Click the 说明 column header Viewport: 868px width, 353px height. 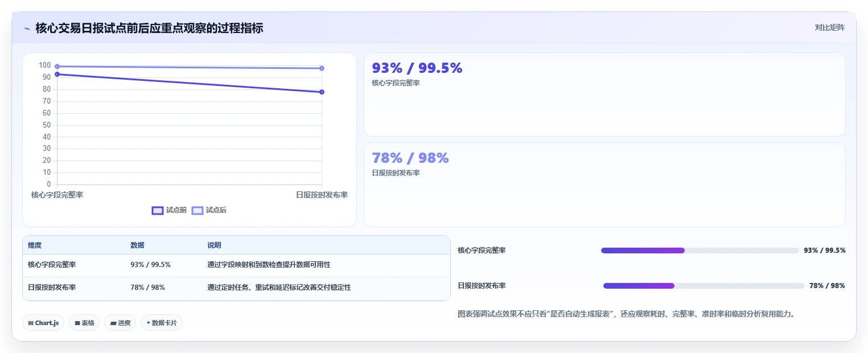(214, 245)
